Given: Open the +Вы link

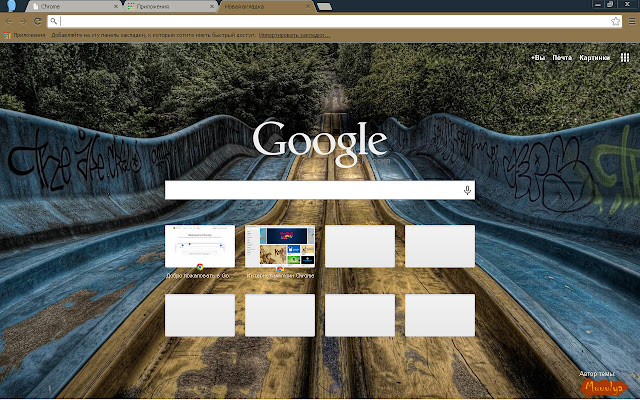Looking at the screenshot, I should (538, 58).
